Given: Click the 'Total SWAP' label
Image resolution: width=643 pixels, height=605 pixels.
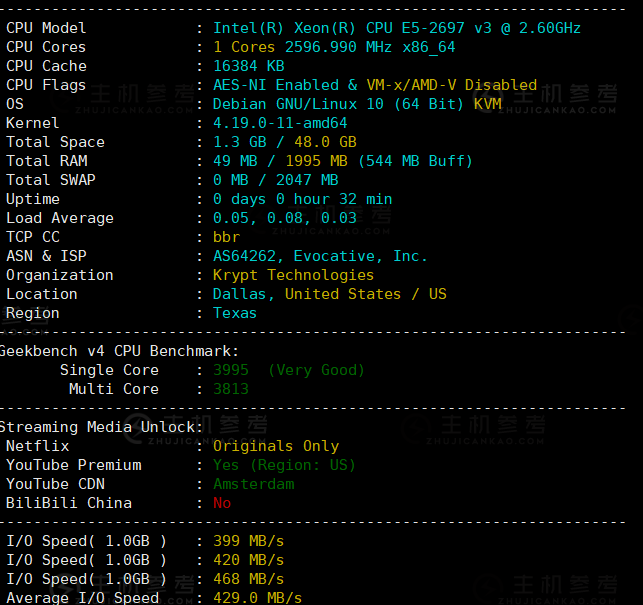Looking at the screenshot, I should 51,180.
